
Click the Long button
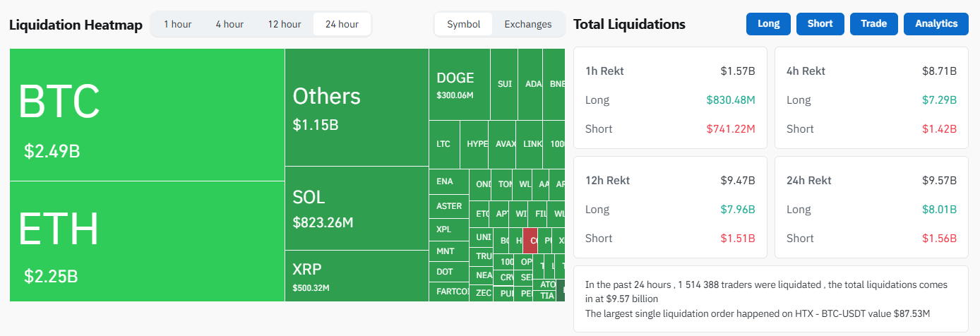(768, 23)
